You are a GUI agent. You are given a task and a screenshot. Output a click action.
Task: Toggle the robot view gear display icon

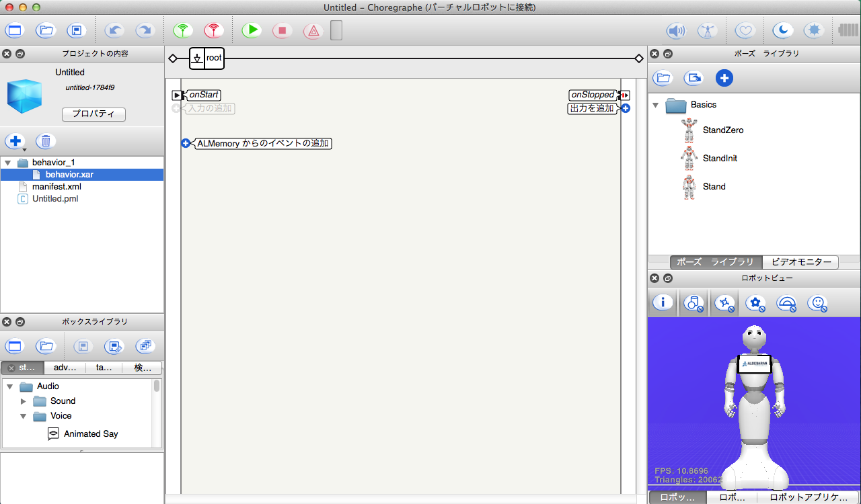coord(756,304)
